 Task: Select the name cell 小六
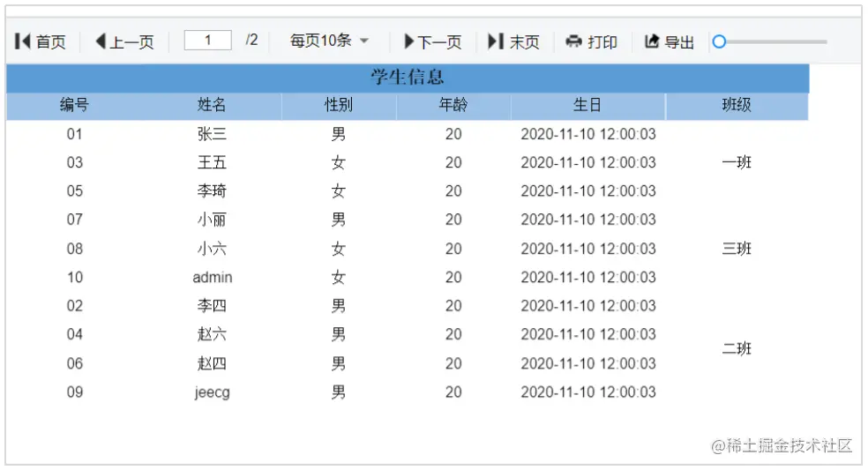coord(212,249)
